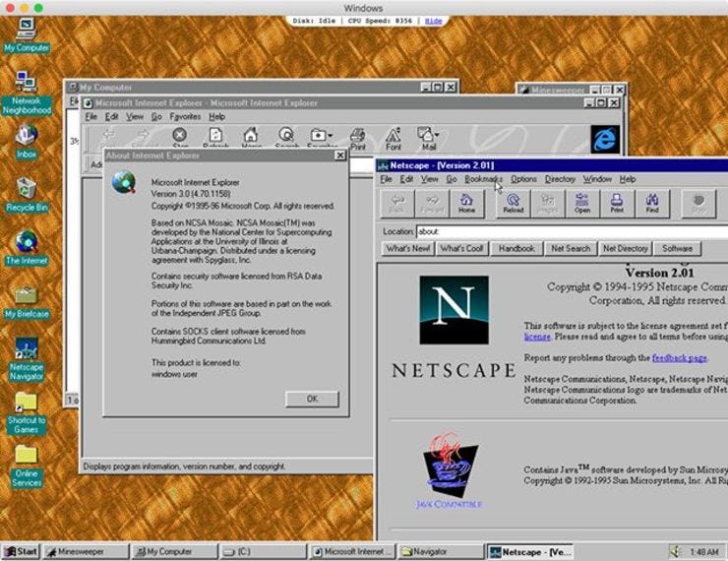
Task: Open View menu in Internet Explorer
Action: point(135,116)
